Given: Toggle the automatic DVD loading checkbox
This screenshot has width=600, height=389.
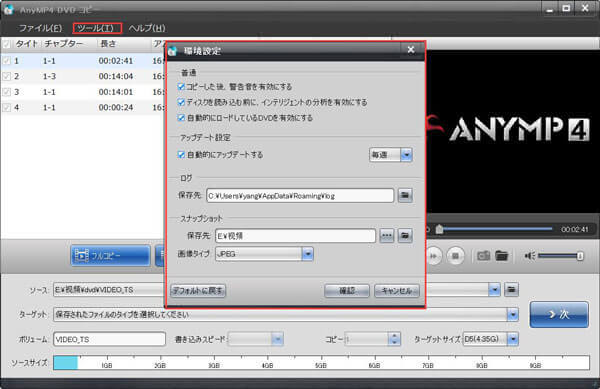Looking at the screenshot, I should (181, 118).
